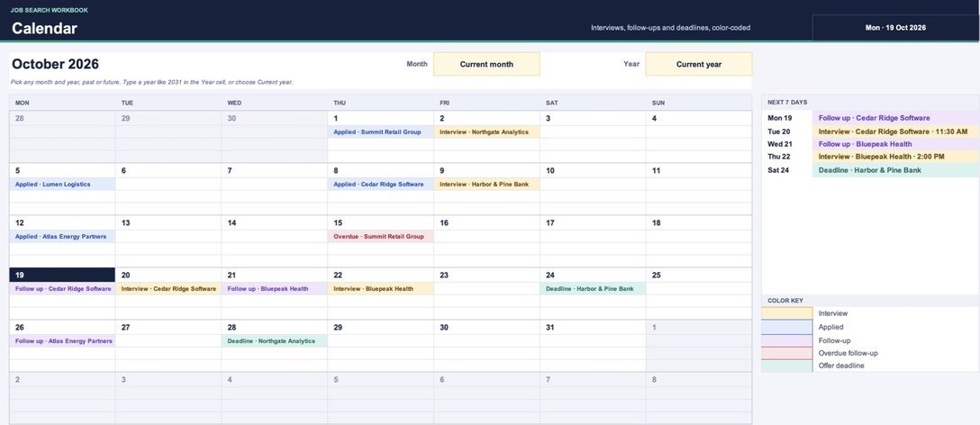Click Applied · Atlas Energy Partners event

62,236
